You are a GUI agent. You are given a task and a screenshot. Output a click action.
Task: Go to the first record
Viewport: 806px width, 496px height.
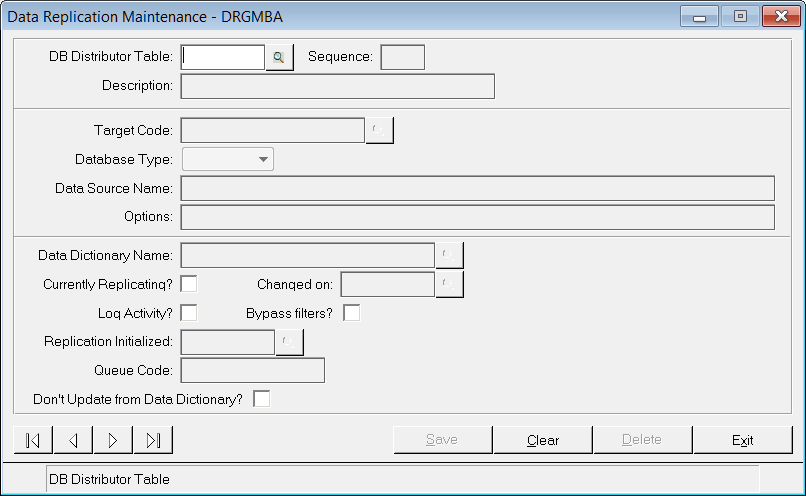pyautogui.click(x=33, y=440)
